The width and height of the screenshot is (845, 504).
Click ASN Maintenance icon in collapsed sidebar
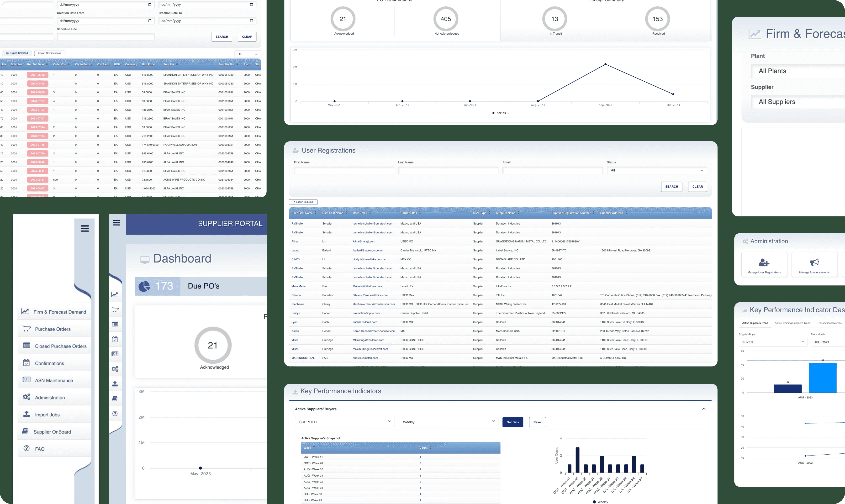pyautogui.click(x=115, y=354)
